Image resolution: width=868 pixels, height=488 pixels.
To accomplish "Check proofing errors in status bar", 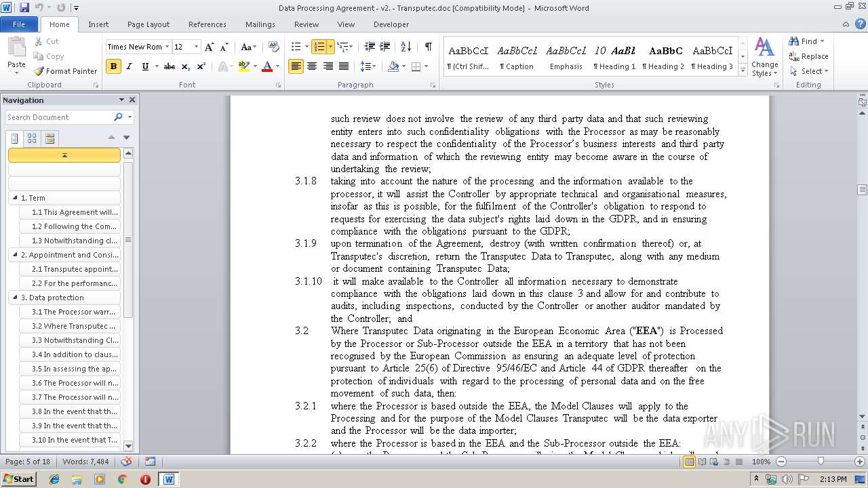I will click(126, 462).
